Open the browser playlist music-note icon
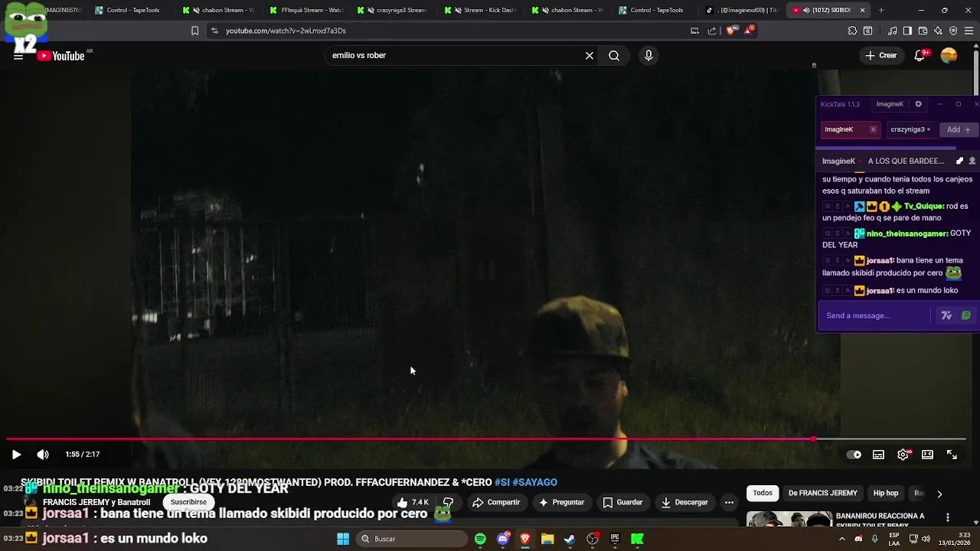The image size is (980, 551). 892,31
